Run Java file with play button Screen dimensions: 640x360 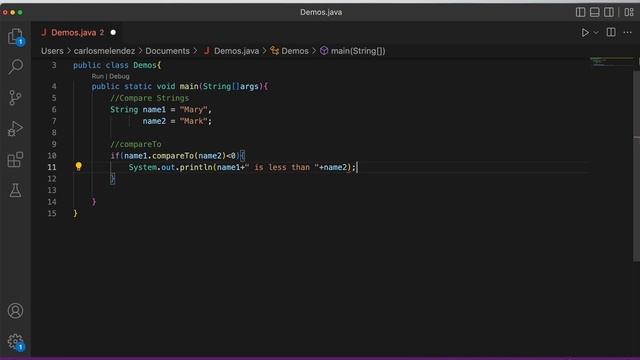pyautogui.click(x=585, y=33)
